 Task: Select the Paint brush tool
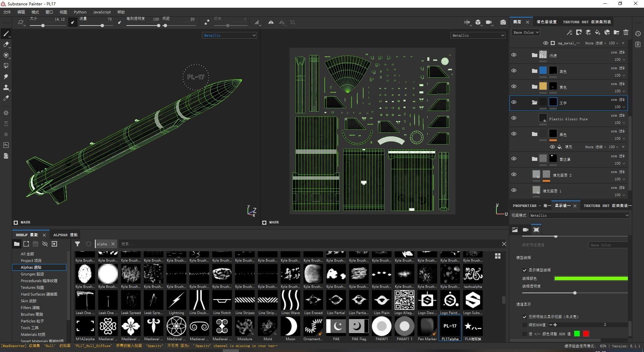pyautogui.click(x=6, y=34)
